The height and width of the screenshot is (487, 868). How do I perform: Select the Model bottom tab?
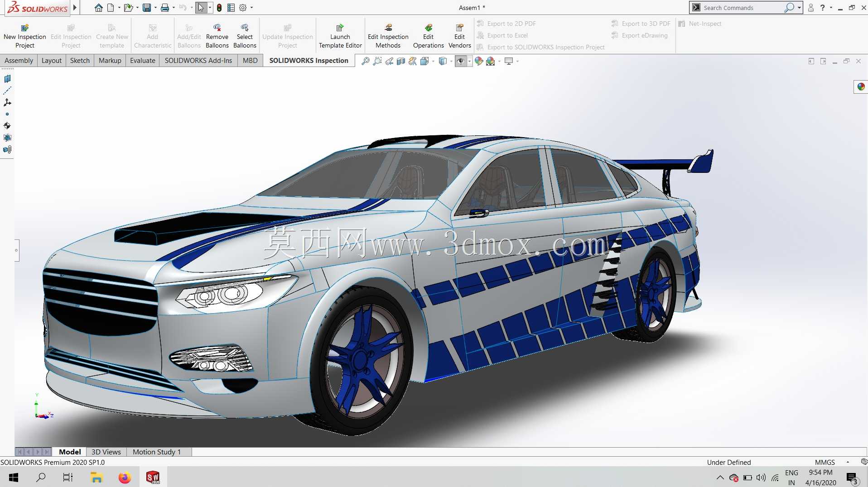[x=70, y=452]
